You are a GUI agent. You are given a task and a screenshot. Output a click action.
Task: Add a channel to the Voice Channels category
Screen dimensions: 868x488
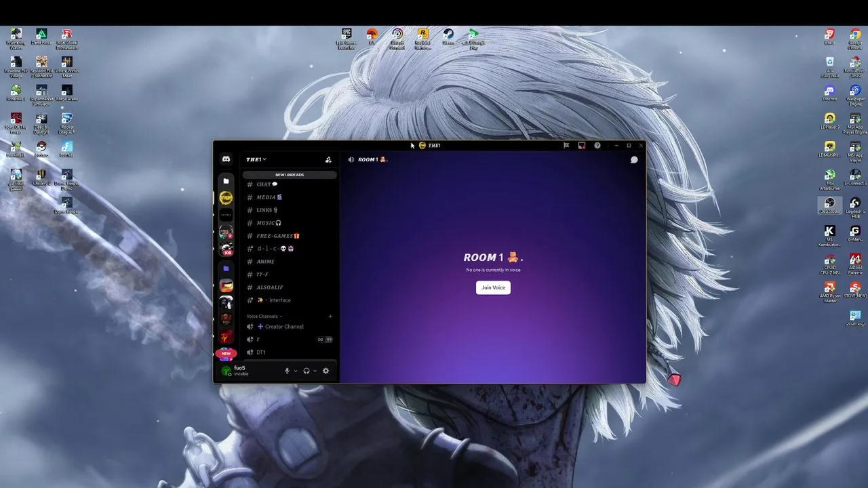(331, 317)
